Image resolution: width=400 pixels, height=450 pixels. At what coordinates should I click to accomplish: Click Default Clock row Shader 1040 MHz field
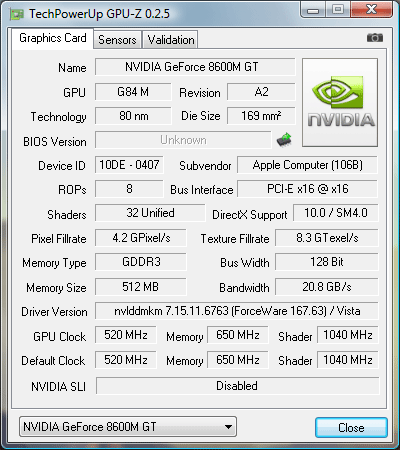click(348, 360)
